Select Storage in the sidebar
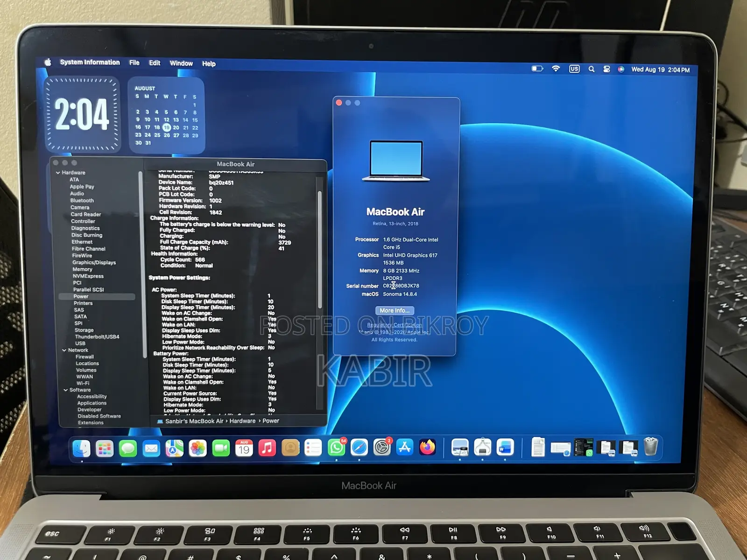This screenshot has height=560, width=747. click(84, 330)
